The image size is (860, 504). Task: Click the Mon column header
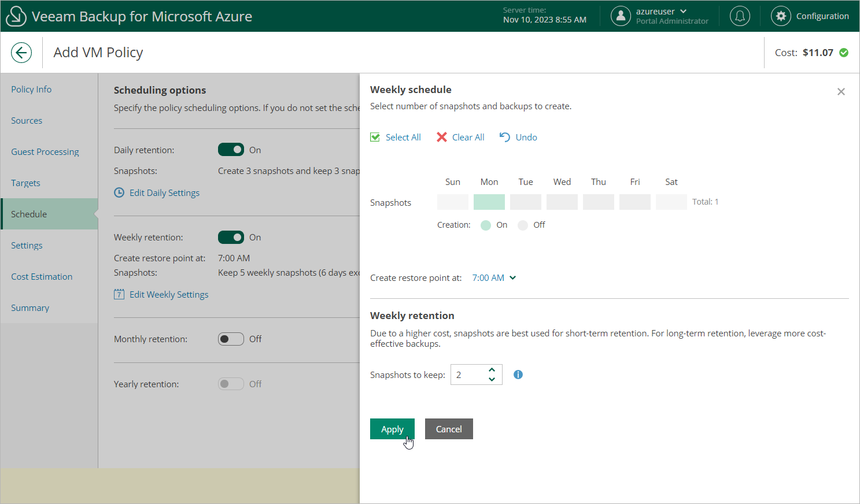pos(489,181)
